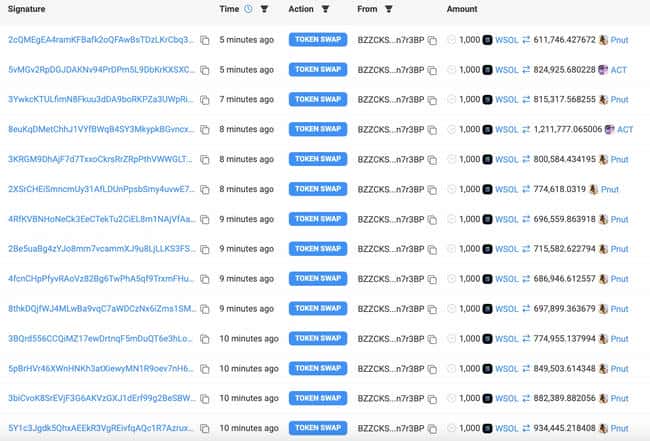Copy signature starting with 5Y1c3Jgdk5Q

[205, 428]
